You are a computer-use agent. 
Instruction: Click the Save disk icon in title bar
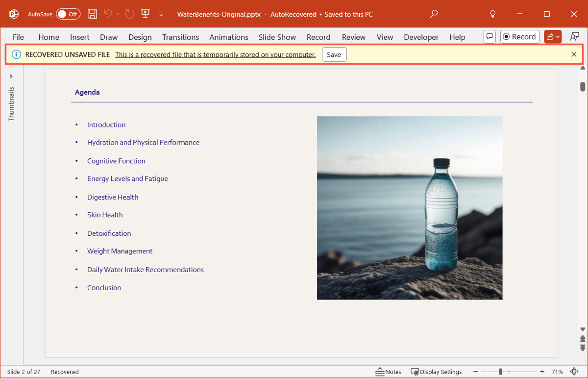(x=92, y=14)
